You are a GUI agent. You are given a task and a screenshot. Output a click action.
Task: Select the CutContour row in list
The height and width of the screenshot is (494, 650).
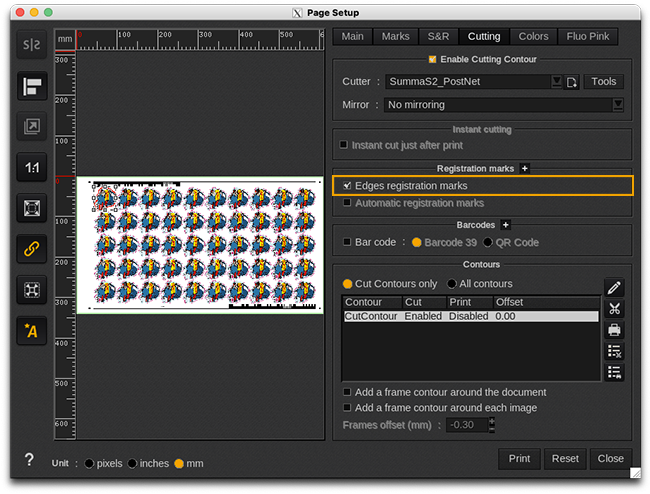tap(470, 316)
